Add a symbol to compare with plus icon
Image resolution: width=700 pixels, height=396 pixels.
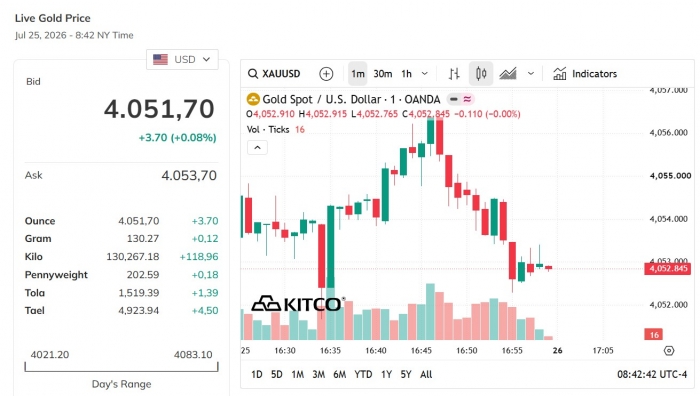tap(326, 74)
